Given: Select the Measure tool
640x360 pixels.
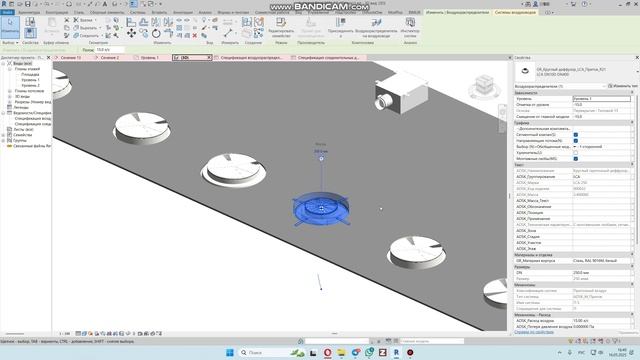Looking at the screenshot, I should click(x=228, y=33).
